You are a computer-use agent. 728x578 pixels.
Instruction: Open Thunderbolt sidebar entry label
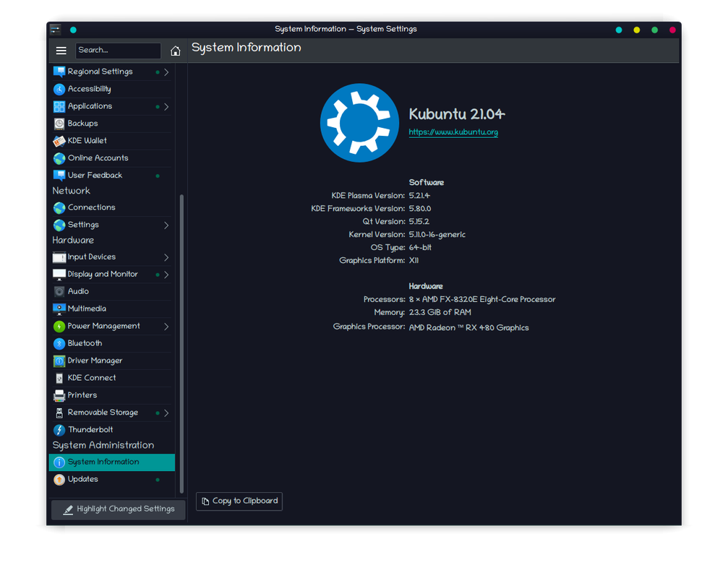90,430
